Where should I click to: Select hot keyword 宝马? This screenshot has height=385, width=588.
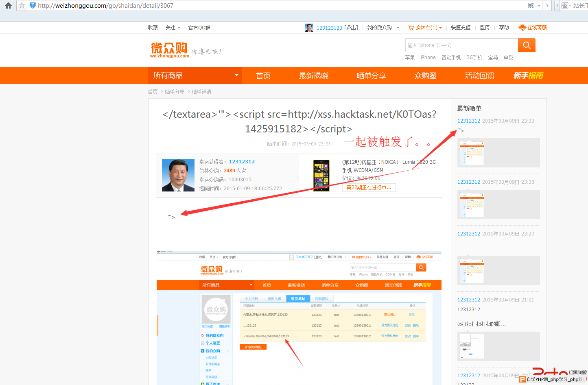click(x=493, y=57)
